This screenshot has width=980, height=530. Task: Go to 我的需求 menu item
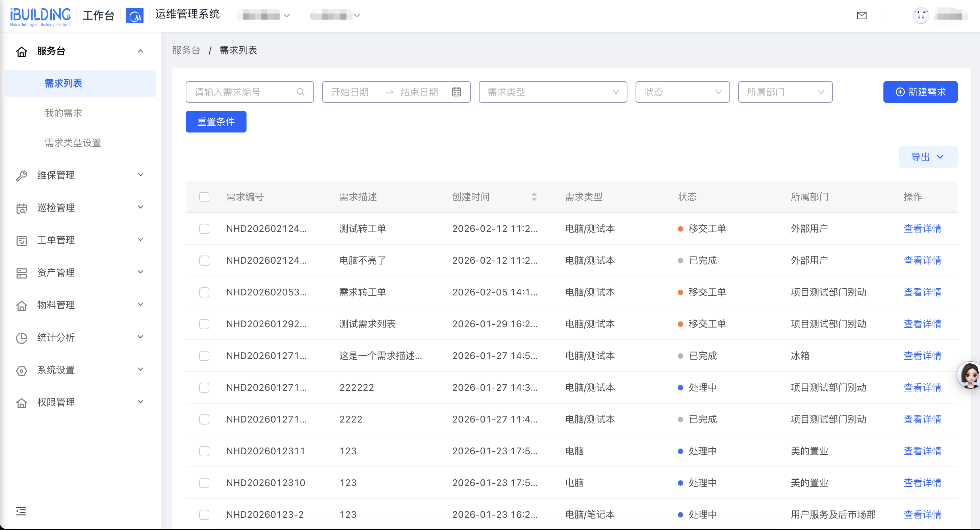[x=63, y=113]
